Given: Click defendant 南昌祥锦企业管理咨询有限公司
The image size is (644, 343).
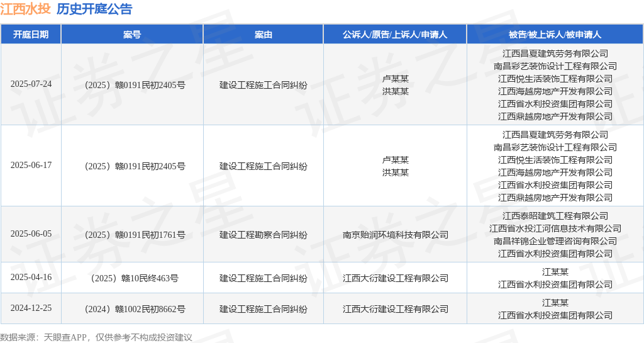Looking at the screenshot, I should pos(555,241).
